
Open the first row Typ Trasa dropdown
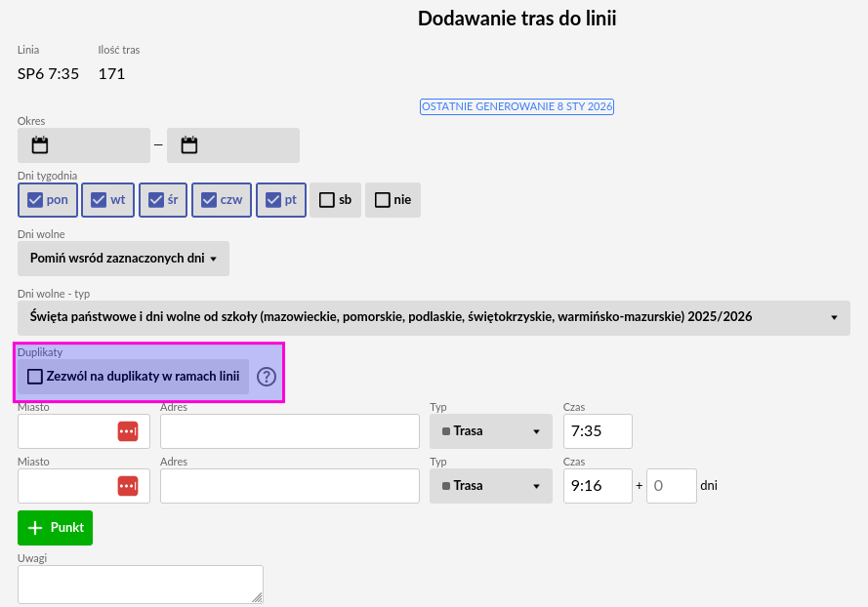(x=490, y=431)
